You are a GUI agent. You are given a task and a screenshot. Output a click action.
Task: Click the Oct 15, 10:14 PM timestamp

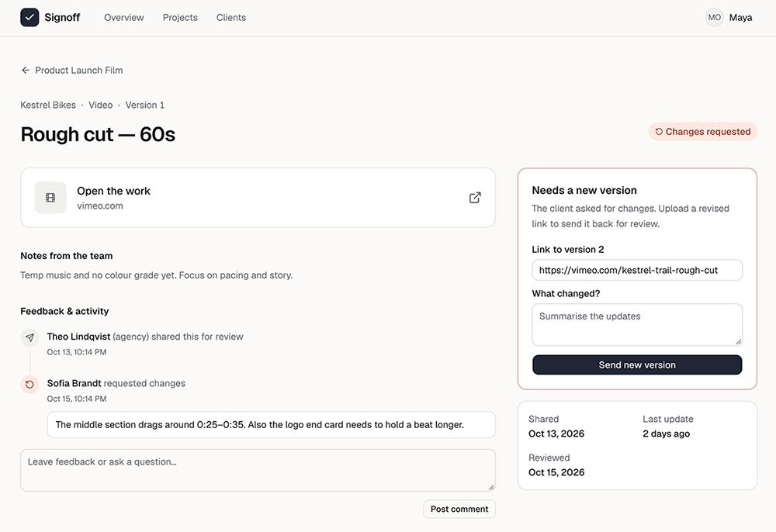77,399
